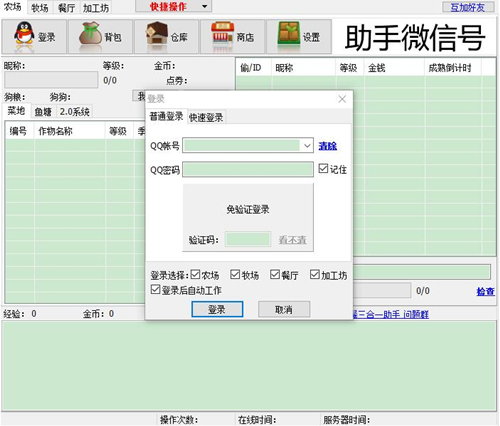
Task: Focus the QQ密码 input field
Action: click(x=248, y=170)
